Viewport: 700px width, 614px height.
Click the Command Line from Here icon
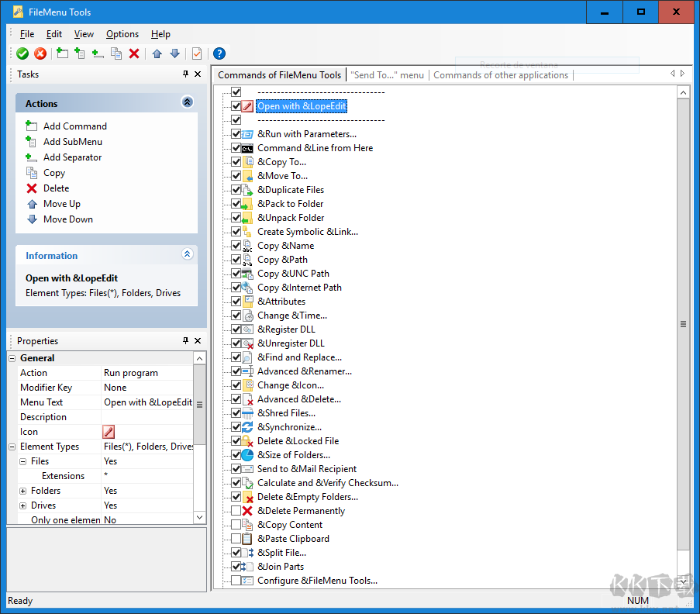[247, 148]
